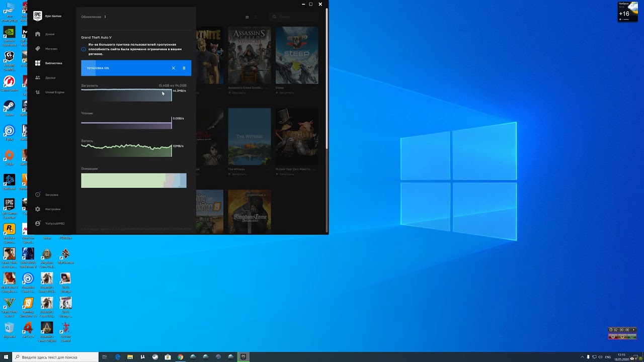Screen dimensions: 644x362
Task: Open the Uplay desktop shortcut
Action: [x=9, y=133]
